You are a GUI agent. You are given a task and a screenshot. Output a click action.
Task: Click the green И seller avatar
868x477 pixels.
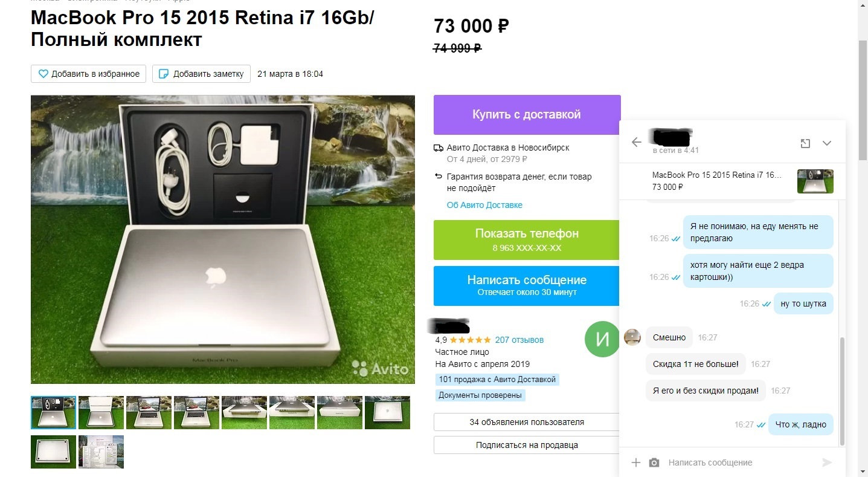602,339
